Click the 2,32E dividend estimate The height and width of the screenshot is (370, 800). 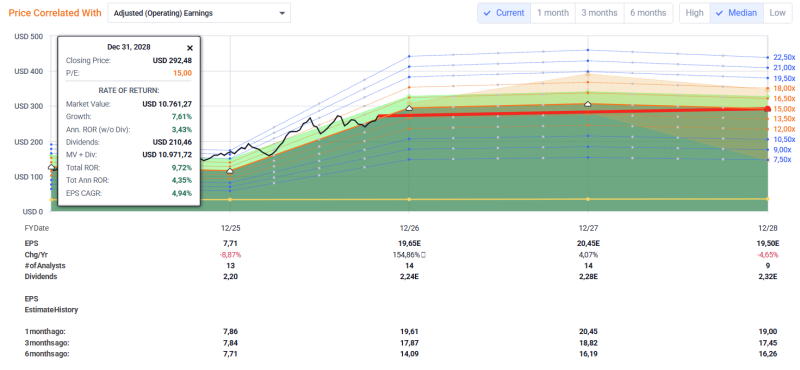click(x=767, y=277)
